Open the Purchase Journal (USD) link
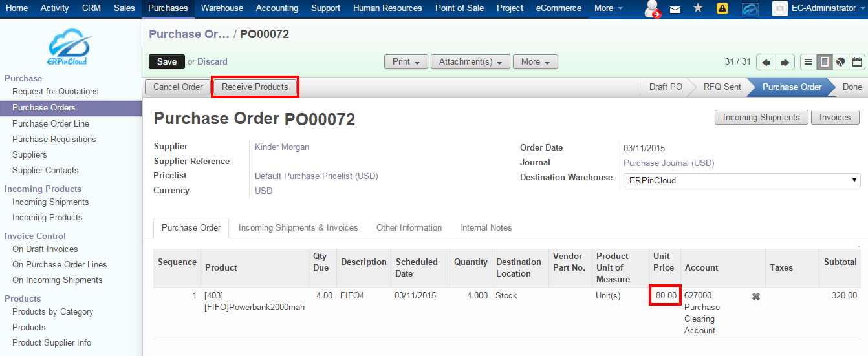The image size is (868, 356). (x=669, y=163)
